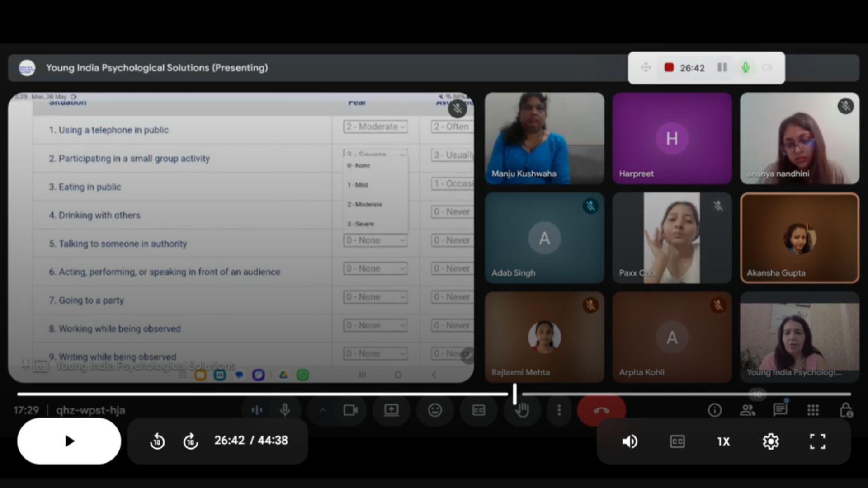Pause the screen recording at 26:42

(722, 68)
